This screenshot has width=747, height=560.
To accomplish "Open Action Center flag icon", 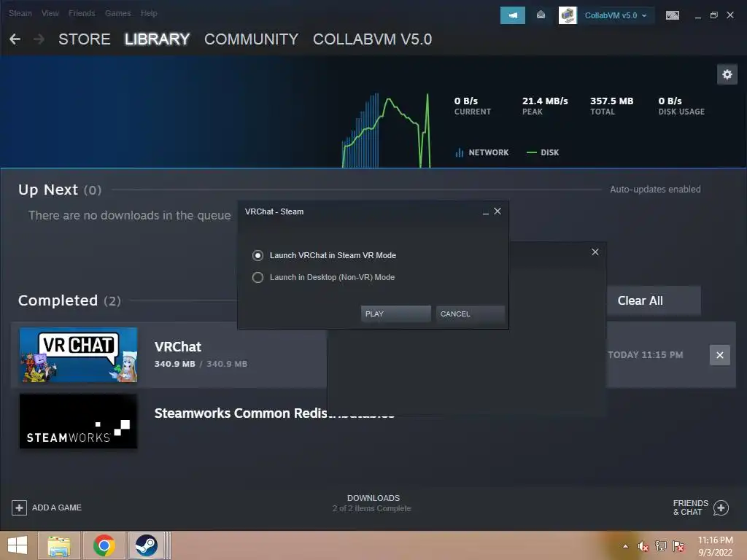I will (678, 546).
